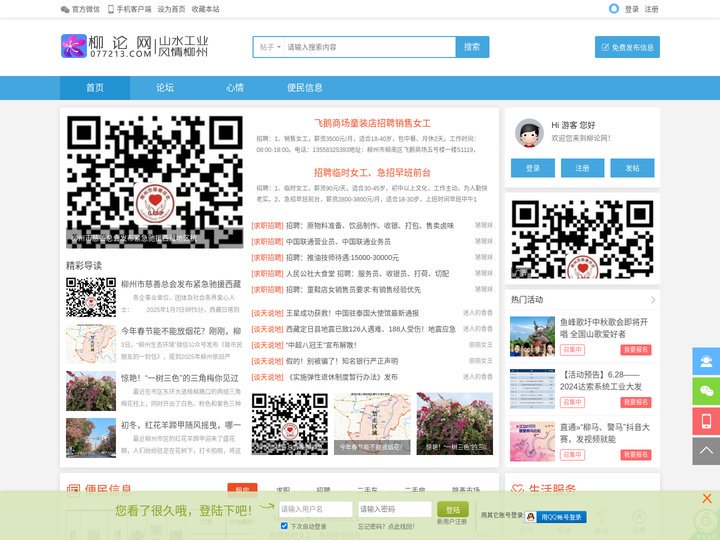
Task: Click 设为首页 in the top bar
Action: pos(171,9)
